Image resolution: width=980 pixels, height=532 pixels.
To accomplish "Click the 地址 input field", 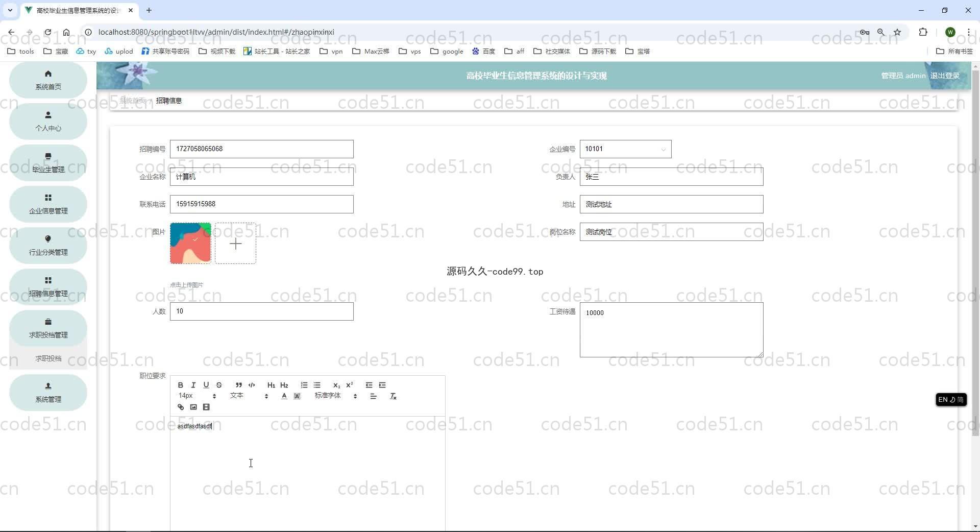I will pos(671,204).
